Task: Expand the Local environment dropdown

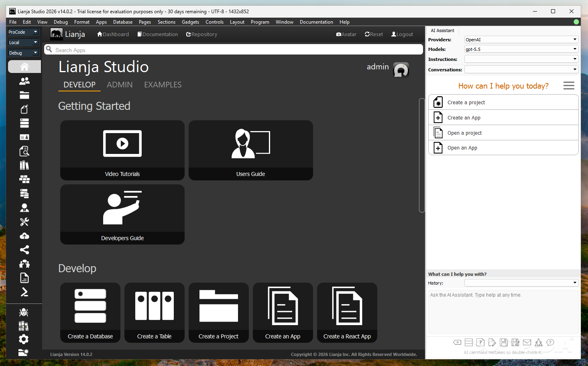Action: click(x=23, y=42)
